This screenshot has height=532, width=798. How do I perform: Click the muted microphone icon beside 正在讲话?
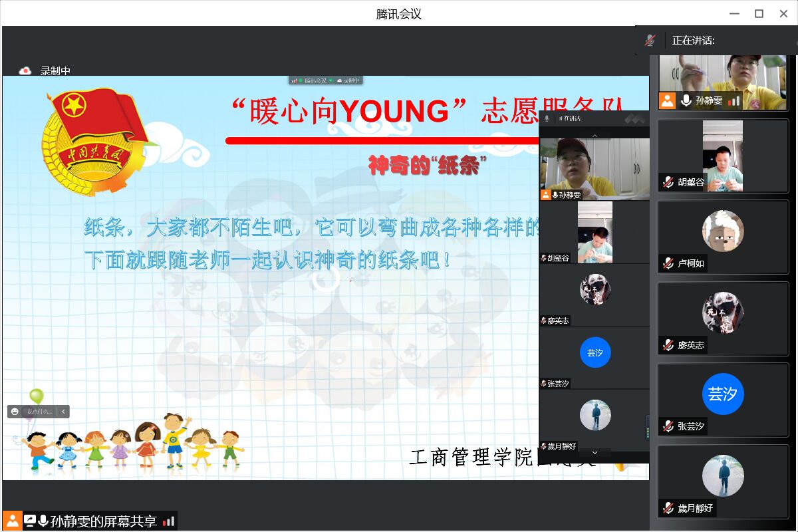pos(650,40)
